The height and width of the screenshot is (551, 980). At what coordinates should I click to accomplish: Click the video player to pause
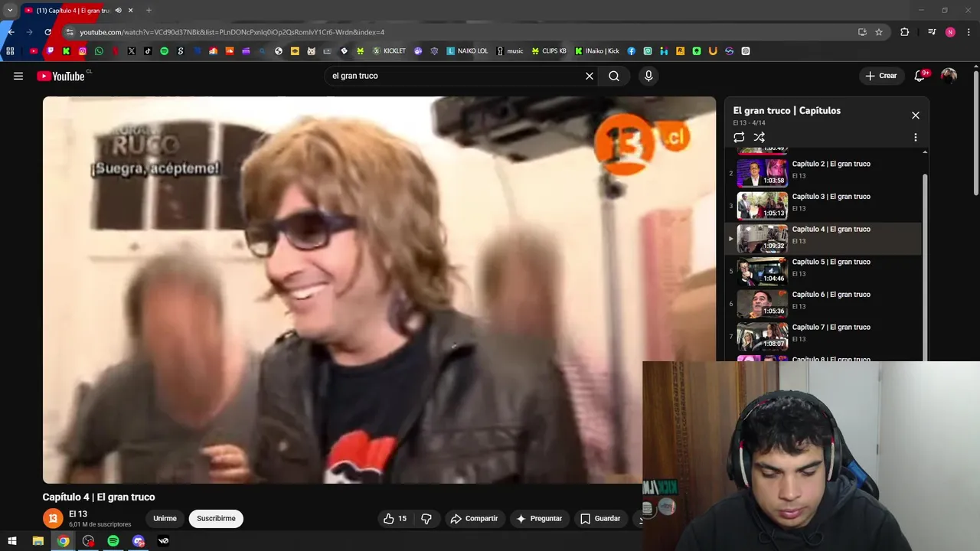(x=379, y=289)
